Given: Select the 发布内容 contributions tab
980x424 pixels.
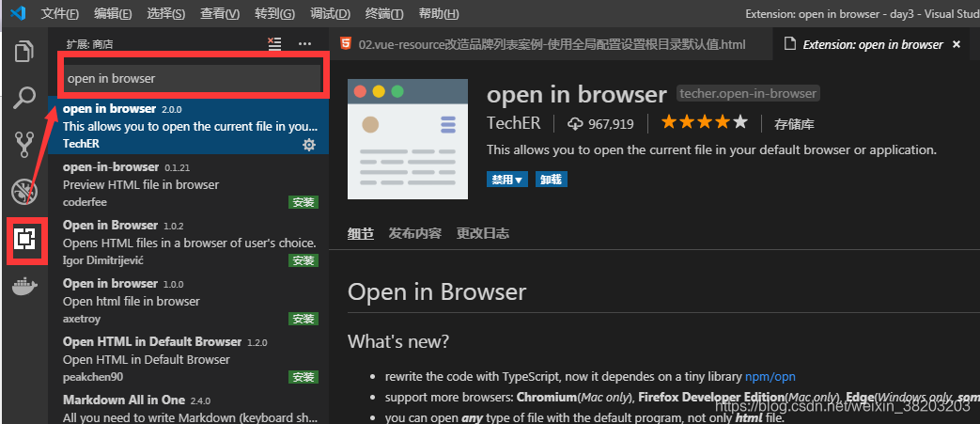Looking at the screenshot, I should [415, 234].
